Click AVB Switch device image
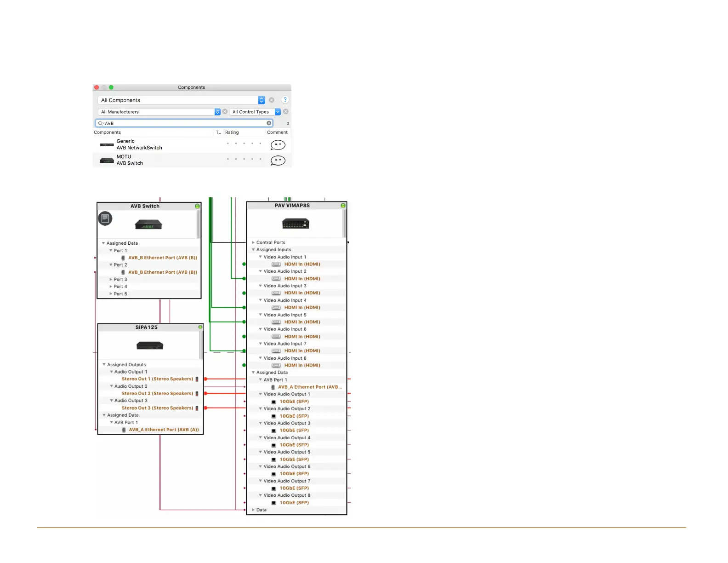This screenshot has width=728, height=563. coord(148,224)
